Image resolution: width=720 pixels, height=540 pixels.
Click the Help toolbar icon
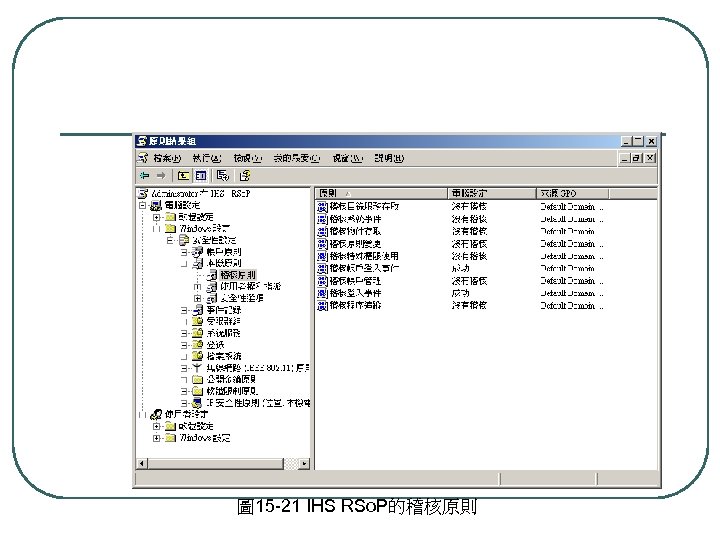coord(245,175)
